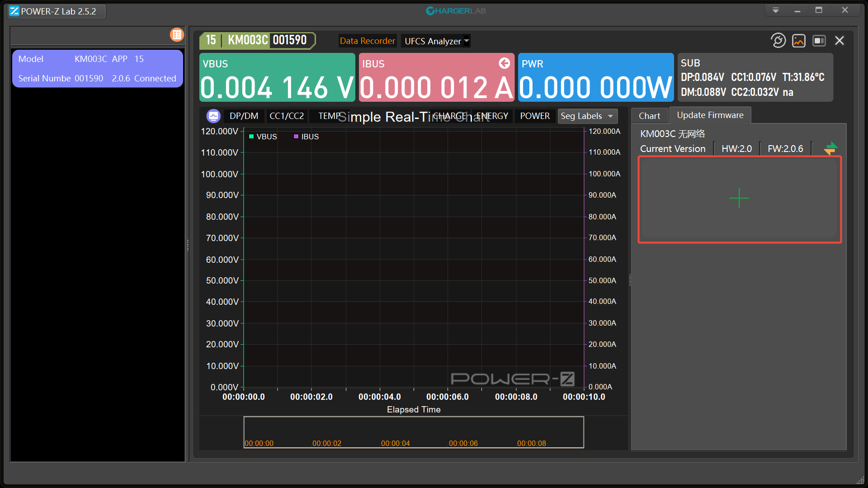Toggle IBUS legend entry in chart
Screen dimensions: 868x488
coord(307,137)
